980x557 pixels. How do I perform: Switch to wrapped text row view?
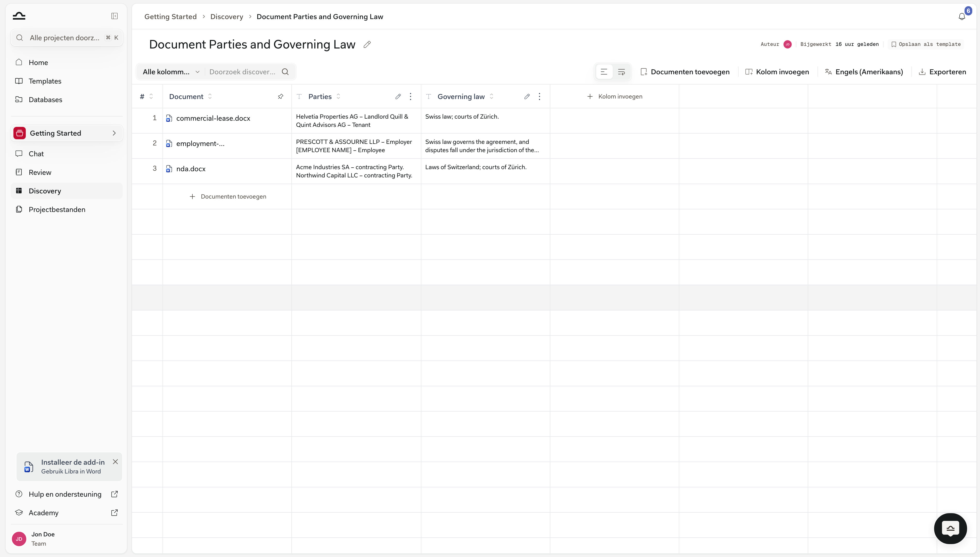click(x=622, y=72)
